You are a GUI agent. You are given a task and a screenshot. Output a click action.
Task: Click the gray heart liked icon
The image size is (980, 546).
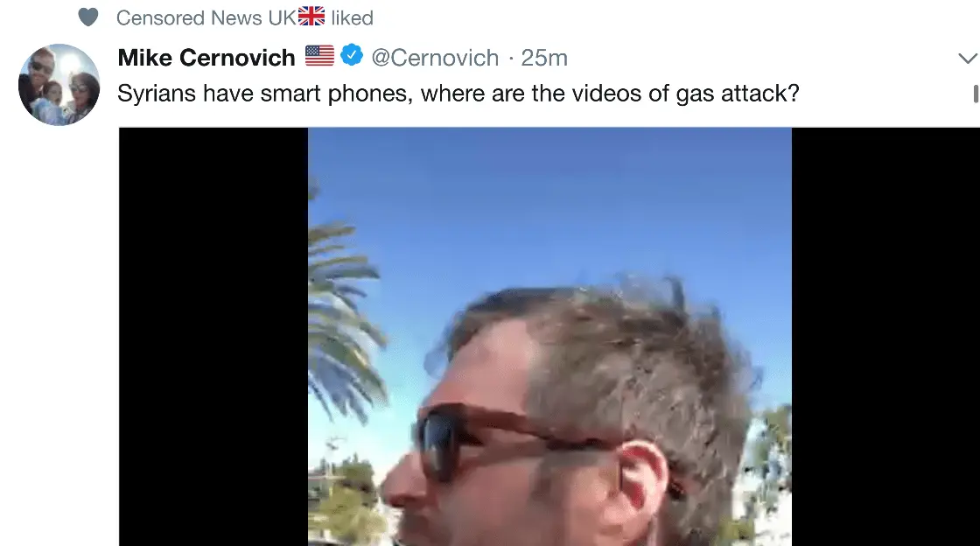(x=88, y=17)
